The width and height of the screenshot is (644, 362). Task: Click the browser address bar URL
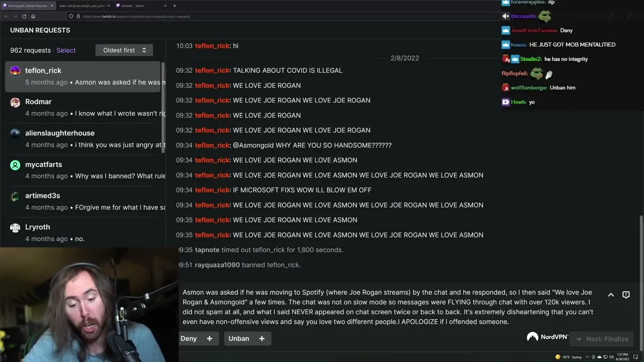tap(136, 17)
